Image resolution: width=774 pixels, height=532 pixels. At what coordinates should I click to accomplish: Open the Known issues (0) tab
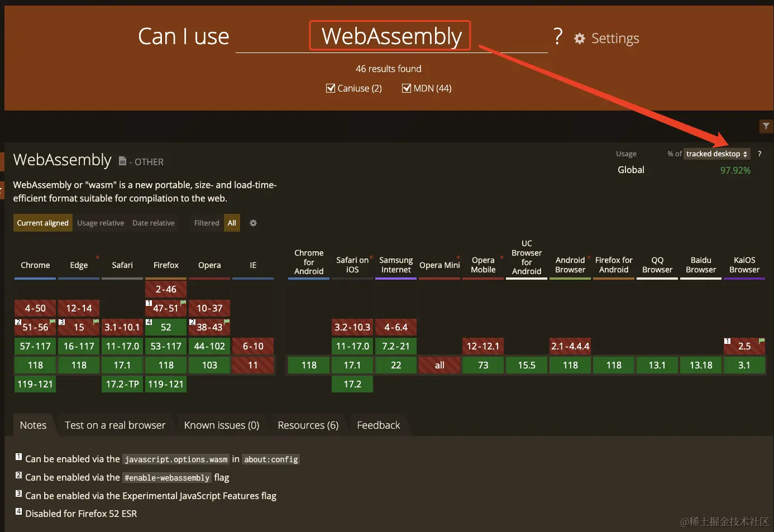pos(222,425)
